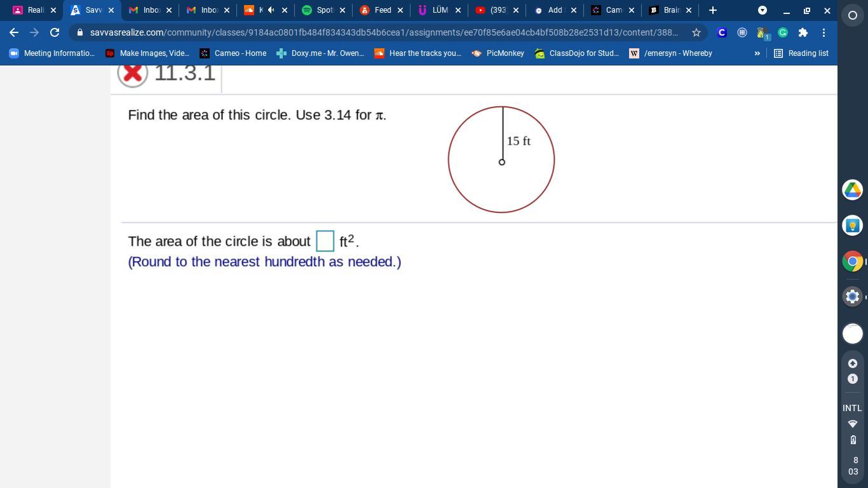The image size is (868, 488).
Task: Open the blue C extension icon
Action: coord(722,32)
